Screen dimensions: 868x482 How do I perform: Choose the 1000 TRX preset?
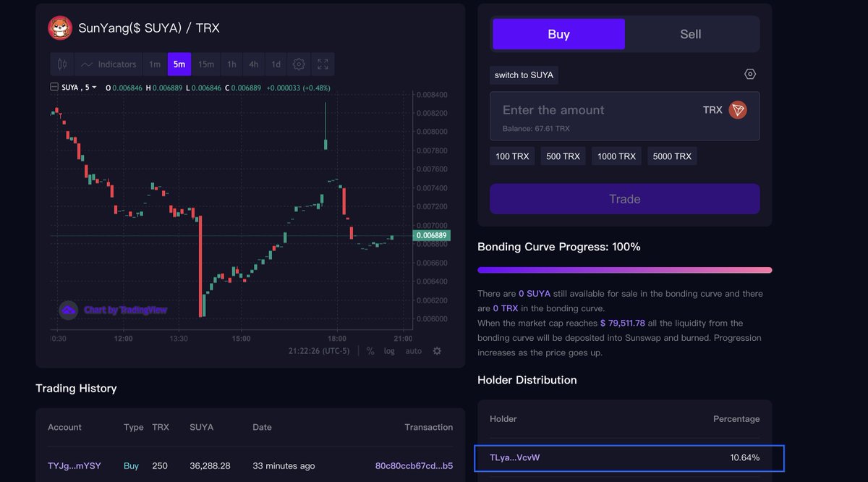pyautogui.click(x=616, y=156)
